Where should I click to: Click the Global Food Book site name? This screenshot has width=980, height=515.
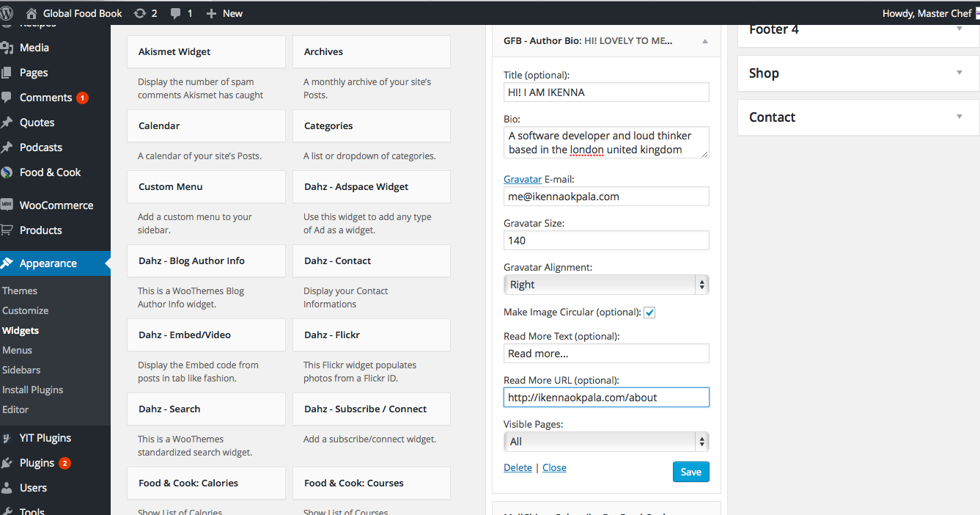point(83,13)
